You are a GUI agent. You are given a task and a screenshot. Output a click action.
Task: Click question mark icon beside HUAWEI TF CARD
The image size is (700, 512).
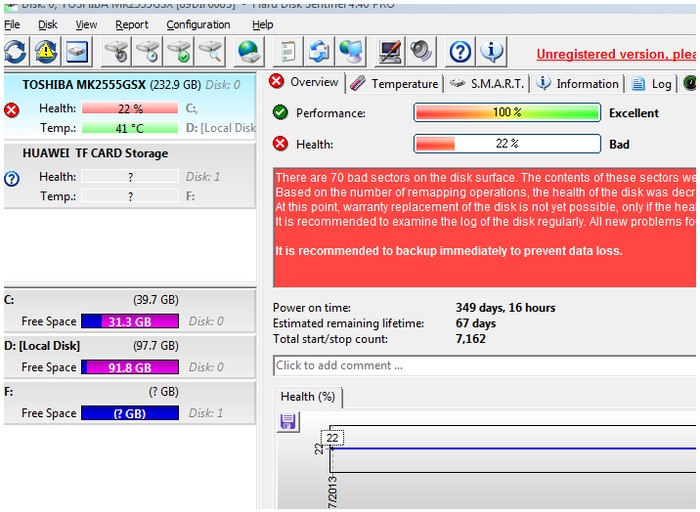12,179
